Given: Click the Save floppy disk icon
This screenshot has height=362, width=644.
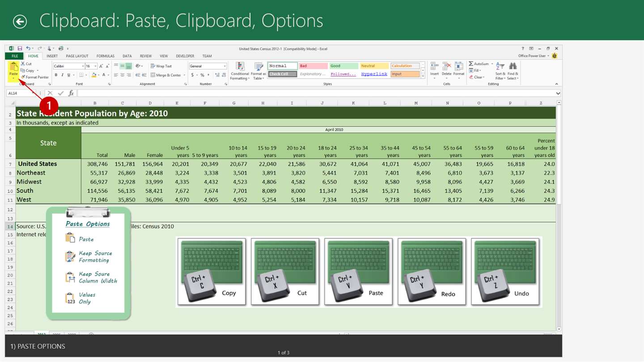Looking at the screenshot, I should point(20,48).
